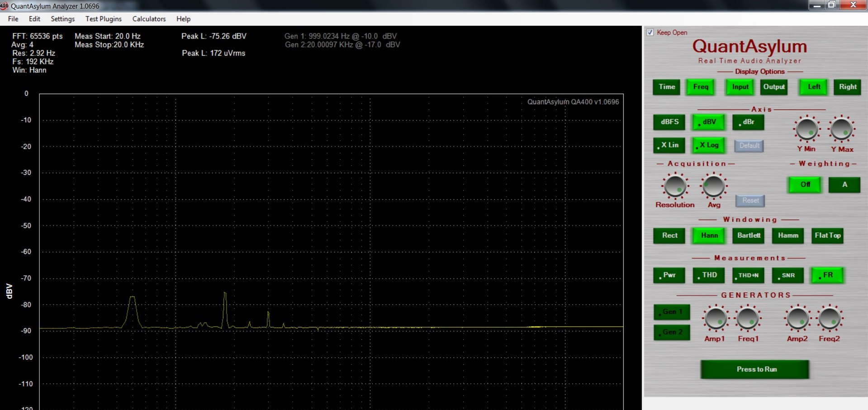Click the Default axis button
The image size is (868, 410).
pyautogui.click(x=749, y=146)
